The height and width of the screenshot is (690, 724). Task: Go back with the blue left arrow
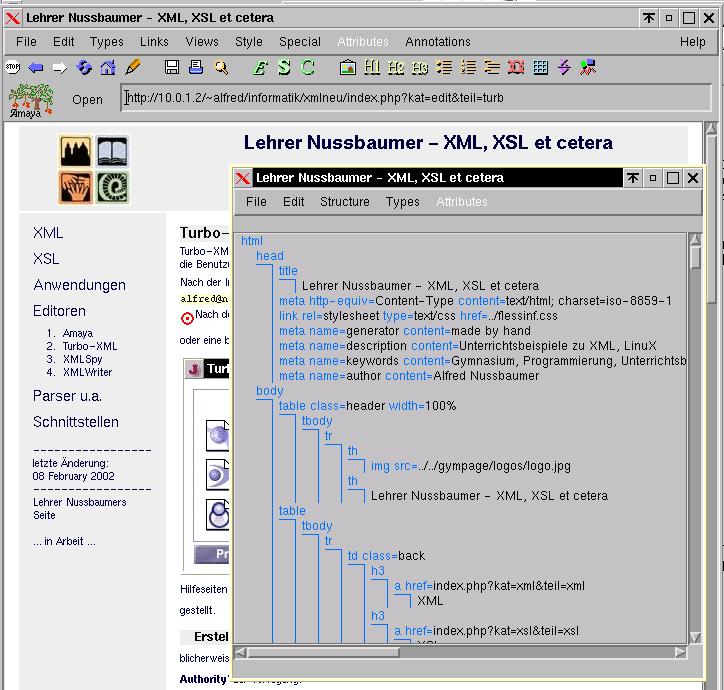36,68
